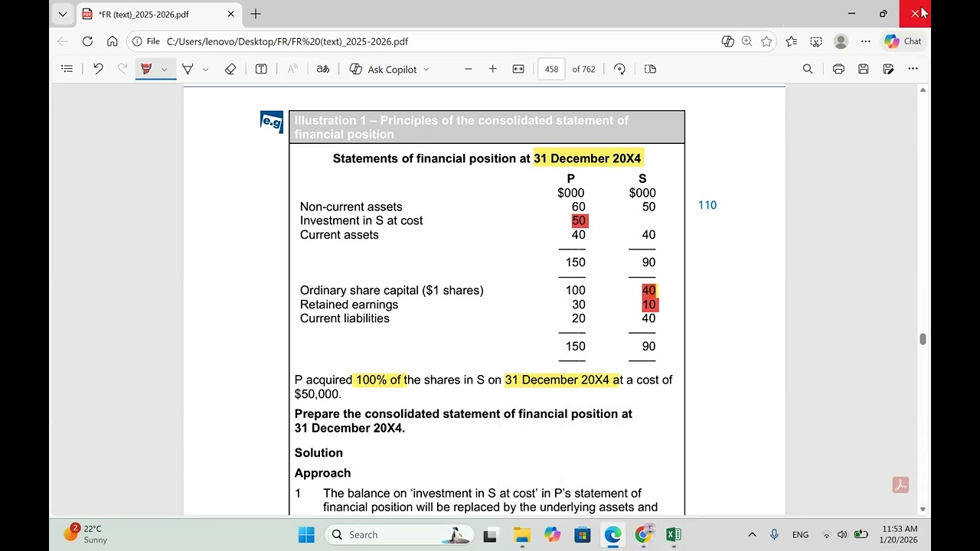The image size is (980, 551).
Task: Open the translate tool
Action: click(323, 69)
